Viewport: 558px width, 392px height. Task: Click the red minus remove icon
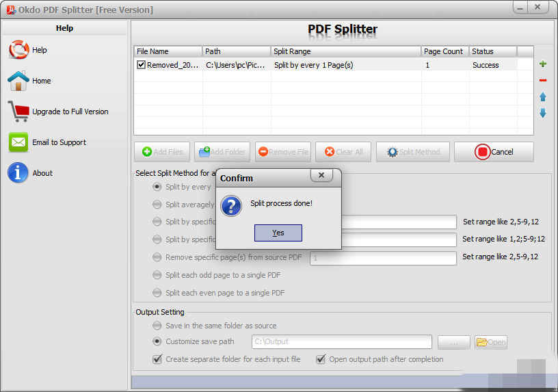[x=543, y=81]
